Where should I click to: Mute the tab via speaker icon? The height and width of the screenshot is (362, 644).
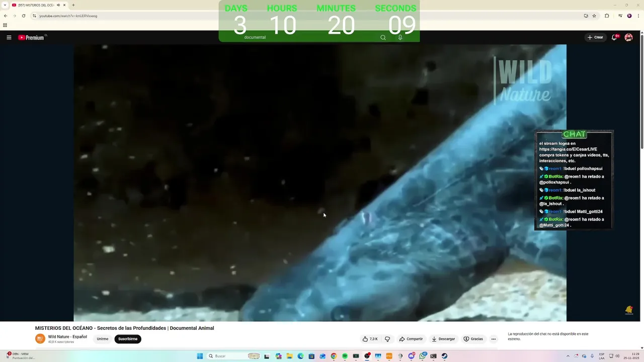[58, 5]
